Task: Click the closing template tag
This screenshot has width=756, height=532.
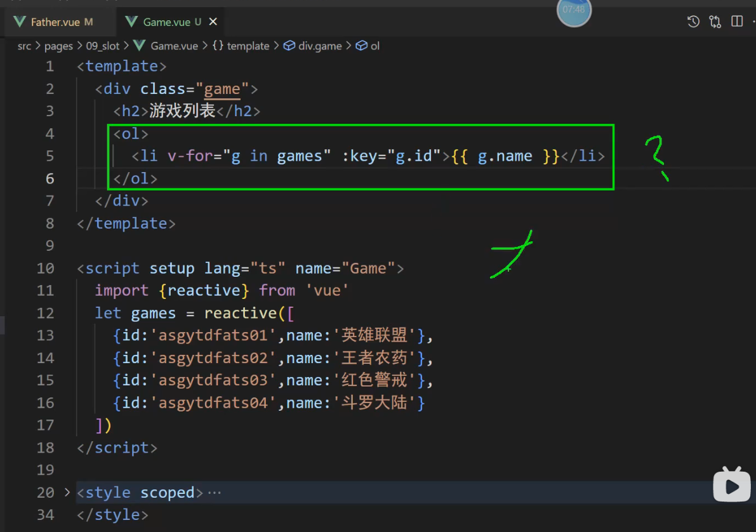Action: (126, 223)
